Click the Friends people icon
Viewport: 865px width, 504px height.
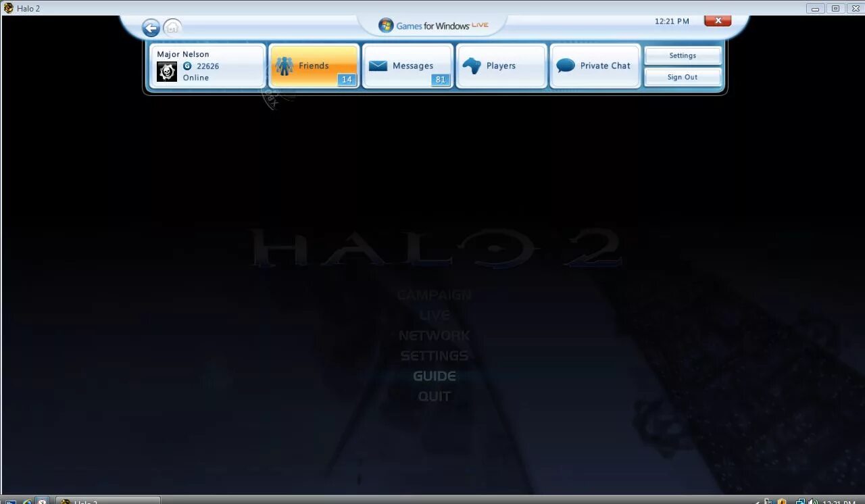(285, 66)
